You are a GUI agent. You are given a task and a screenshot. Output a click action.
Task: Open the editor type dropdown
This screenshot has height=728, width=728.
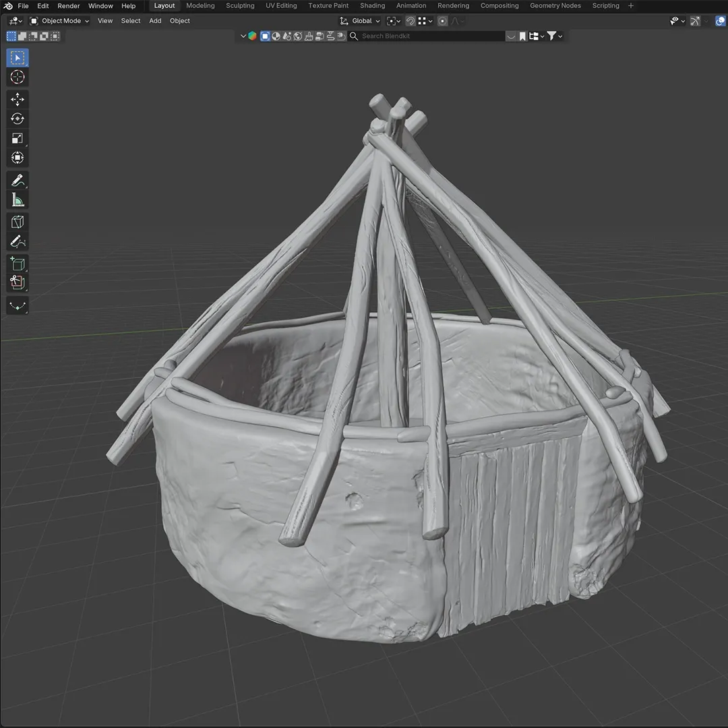(x=16, y=21)
